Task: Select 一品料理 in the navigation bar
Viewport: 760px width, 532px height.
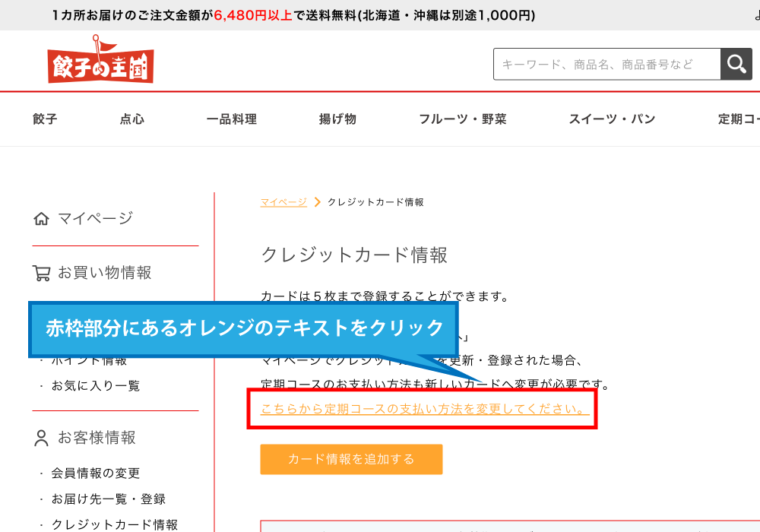Action: click(231, 119)
